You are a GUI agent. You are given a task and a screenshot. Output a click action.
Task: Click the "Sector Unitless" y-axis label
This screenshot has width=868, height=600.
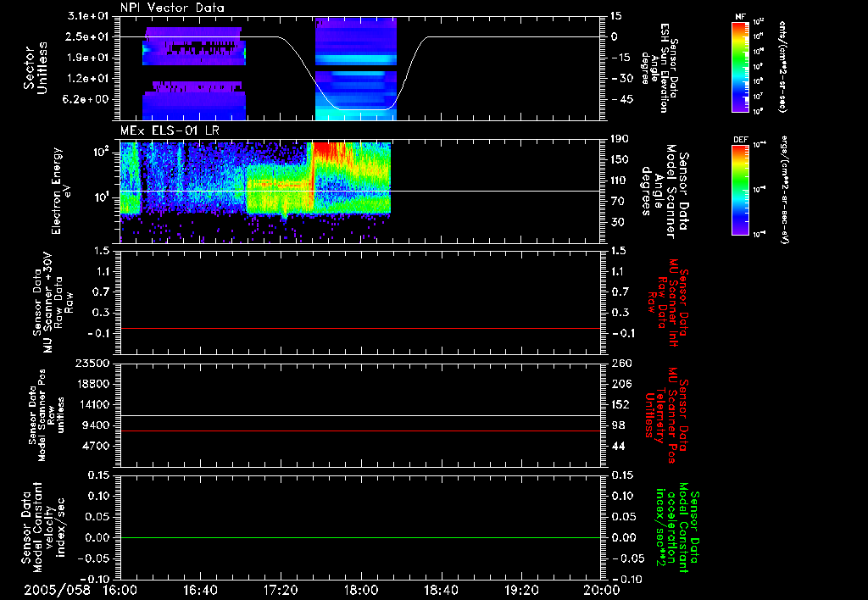(36, 68)
